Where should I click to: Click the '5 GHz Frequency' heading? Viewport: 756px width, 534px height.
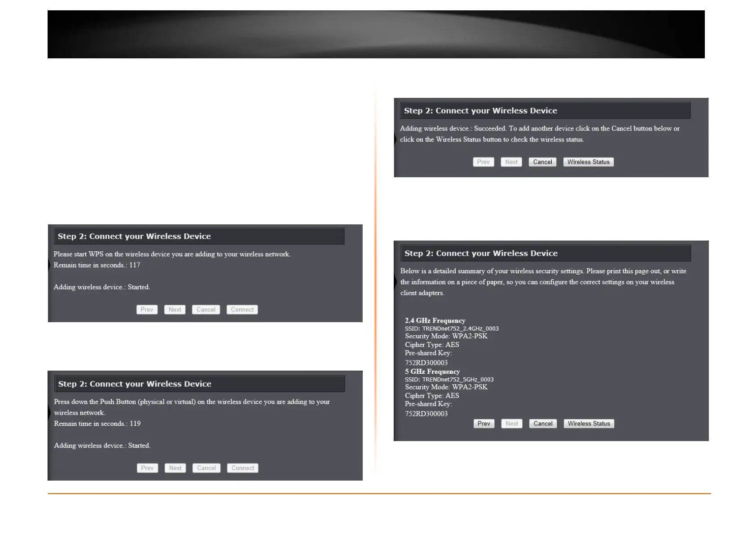pos(432,372)
